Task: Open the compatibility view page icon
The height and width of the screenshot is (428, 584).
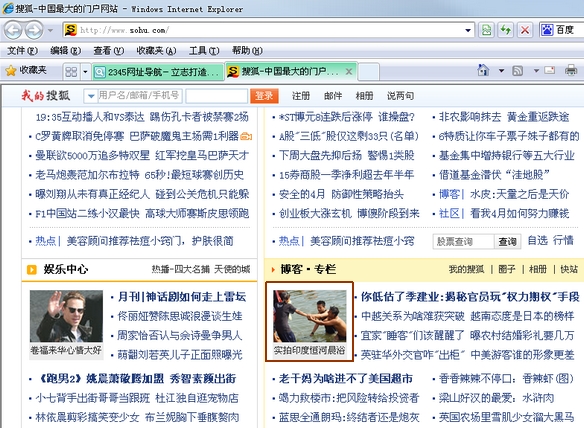Action: [486, 30]
